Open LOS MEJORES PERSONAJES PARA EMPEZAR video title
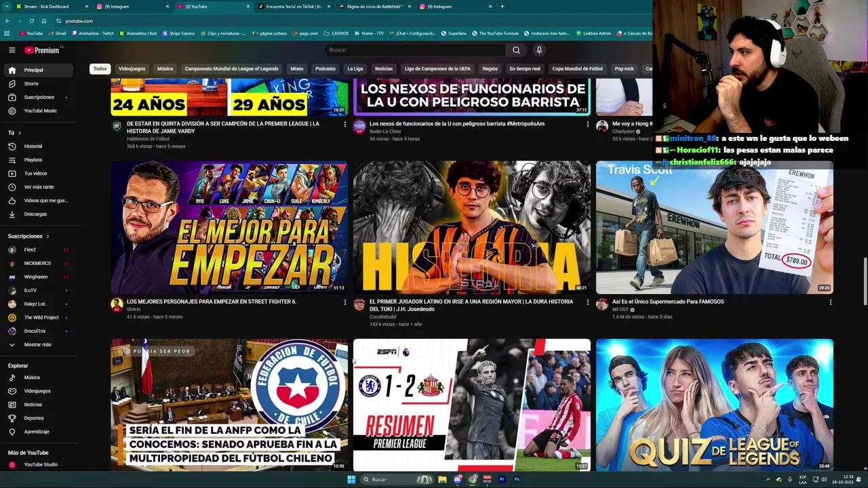This screenshot has width=868, height=488. tap(212, 302)
